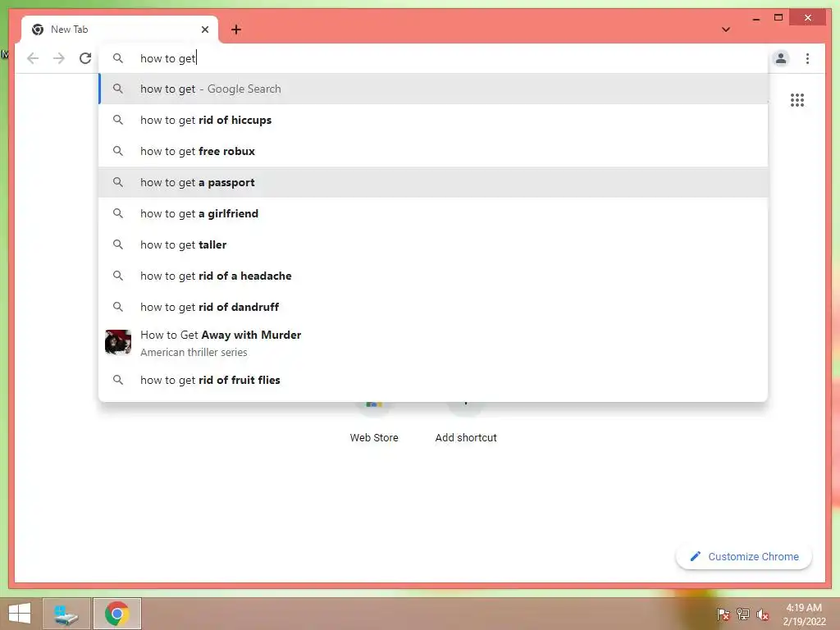Open the Google apps grid icon
Image resolution: width=840 pixels, height=630 pixels.
pos(797,100)
